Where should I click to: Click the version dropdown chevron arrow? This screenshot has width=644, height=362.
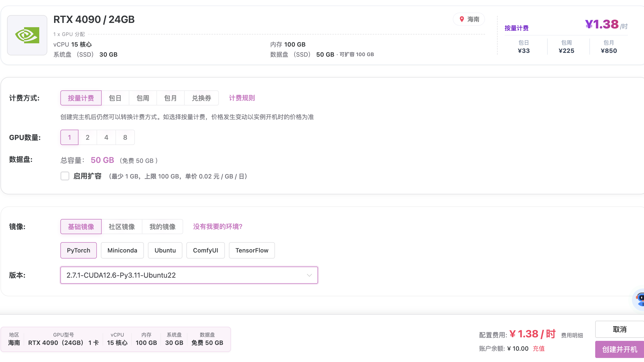pyautogui.click(x=309, y=275)
